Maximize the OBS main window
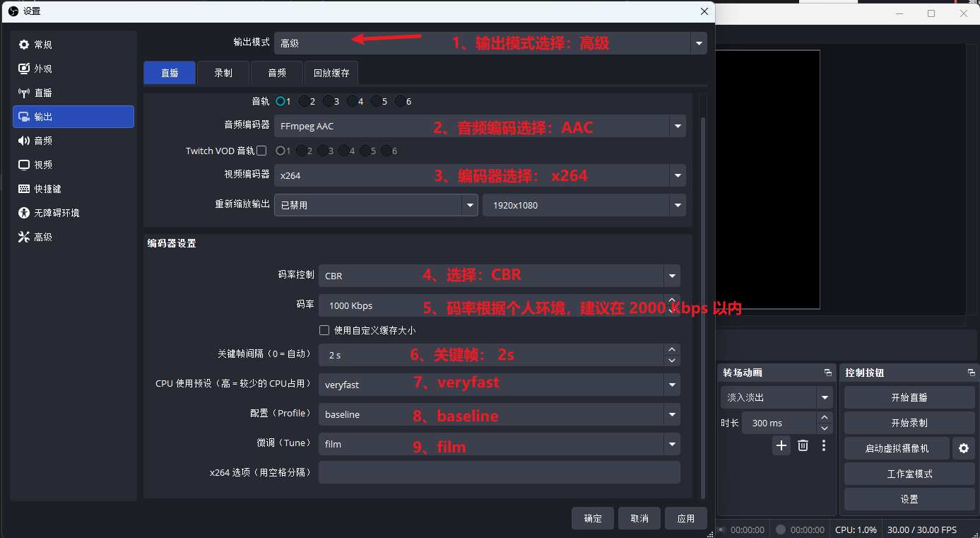The image size is (980, 538). click(931, 13)
